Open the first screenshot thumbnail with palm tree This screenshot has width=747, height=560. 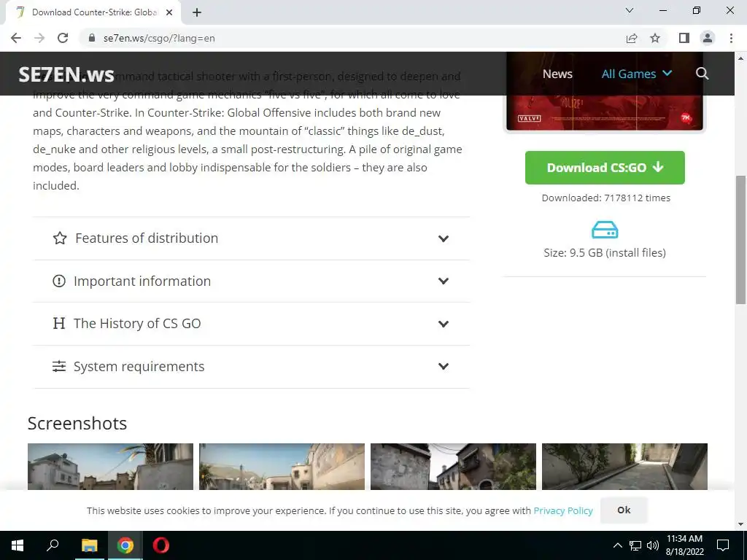pyautogui.click(x=111, y=467)
